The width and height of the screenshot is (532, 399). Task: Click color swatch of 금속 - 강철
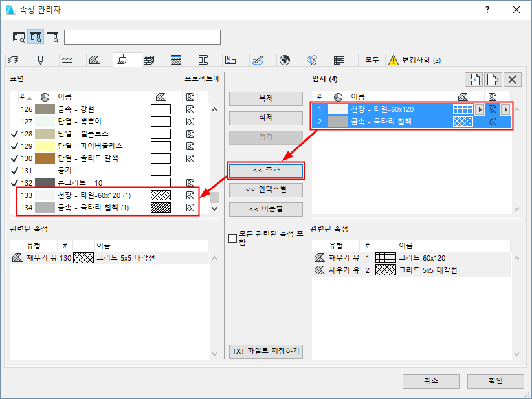pyautogui.click(x=45, y=109)
